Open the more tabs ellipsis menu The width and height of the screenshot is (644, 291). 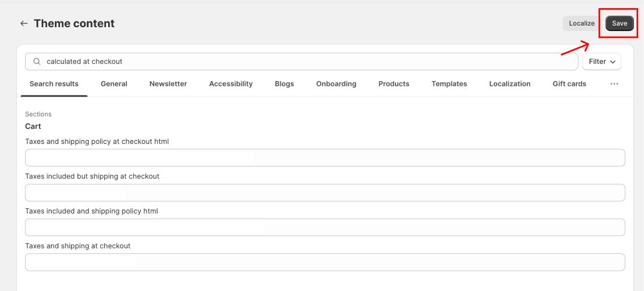click(x=614, y=84)
